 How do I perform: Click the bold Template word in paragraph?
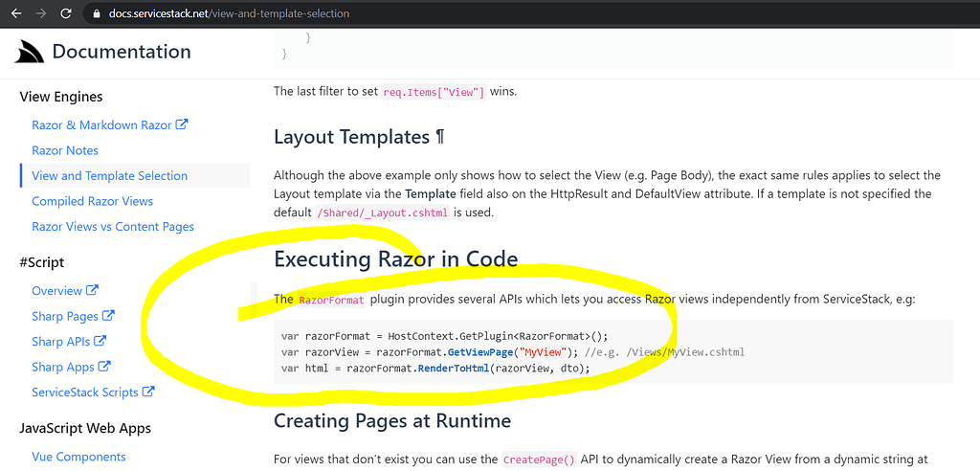click(431, 193)
